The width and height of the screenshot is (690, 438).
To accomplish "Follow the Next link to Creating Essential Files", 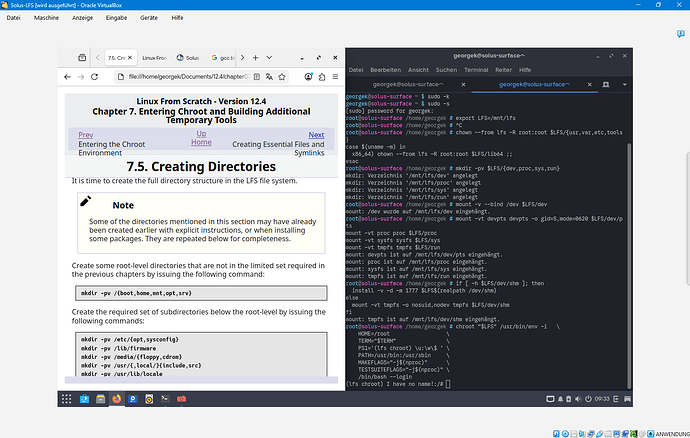I will click(316, 134).
